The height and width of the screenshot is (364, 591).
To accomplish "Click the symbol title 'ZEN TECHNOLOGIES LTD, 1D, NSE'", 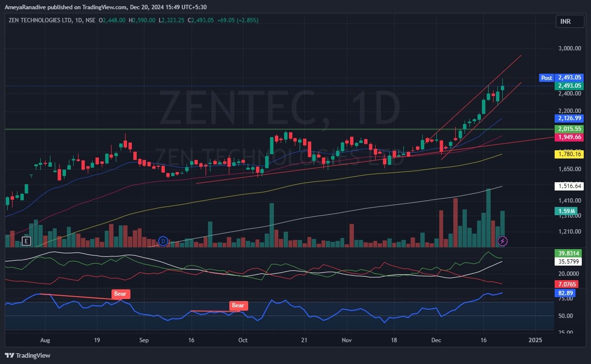I will (x=52, y=20).
